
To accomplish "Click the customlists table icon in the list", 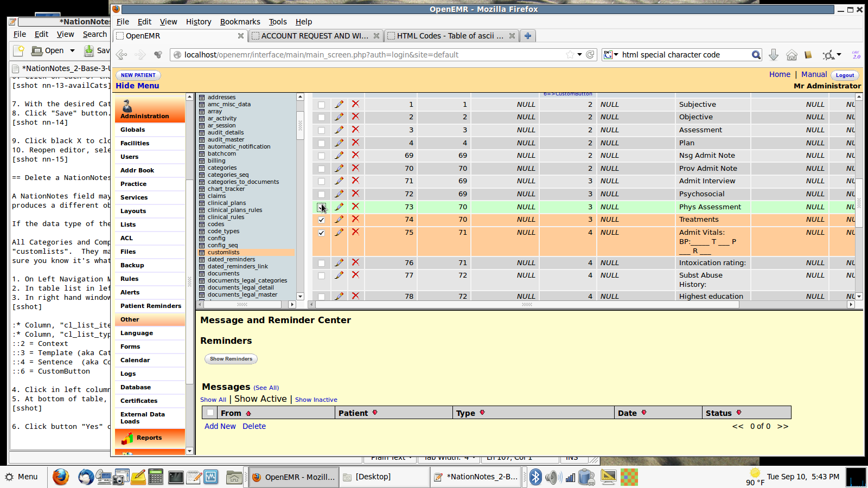I will 202,253.
